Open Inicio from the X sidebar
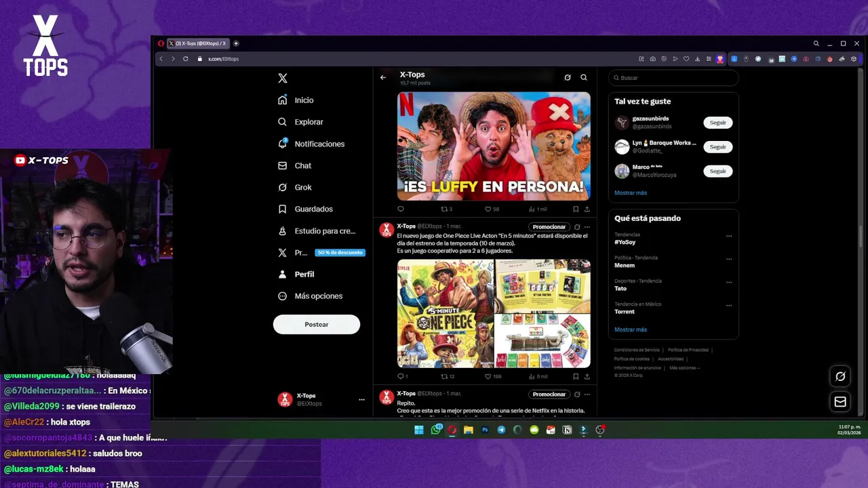868x488 pixels. pos(296,100)
